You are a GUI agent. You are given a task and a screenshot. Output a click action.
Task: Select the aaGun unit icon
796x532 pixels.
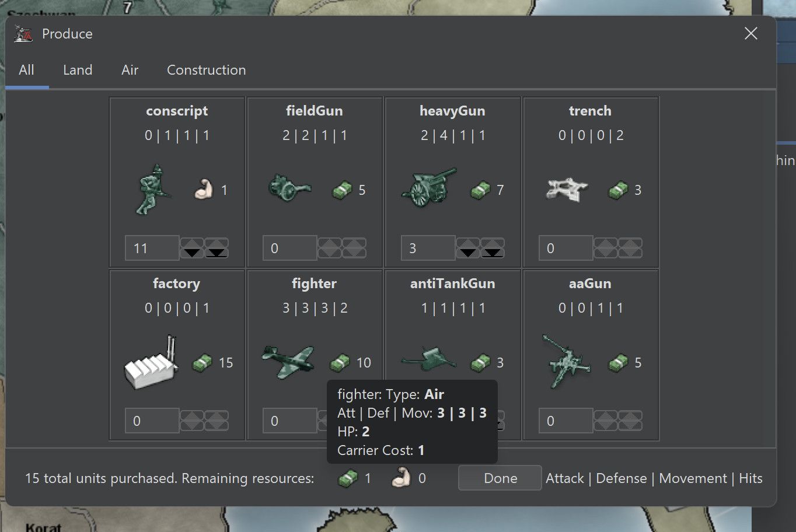coord(565,362)
